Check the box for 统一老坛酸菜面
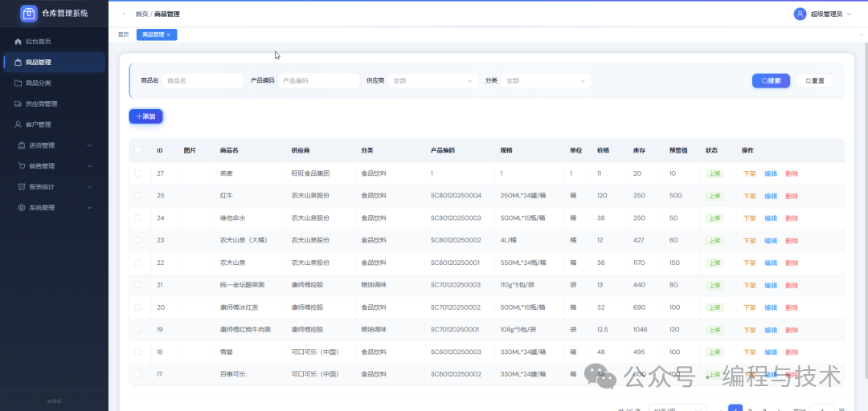This screenshot has height=411, width=868. (x=137, y=285)
